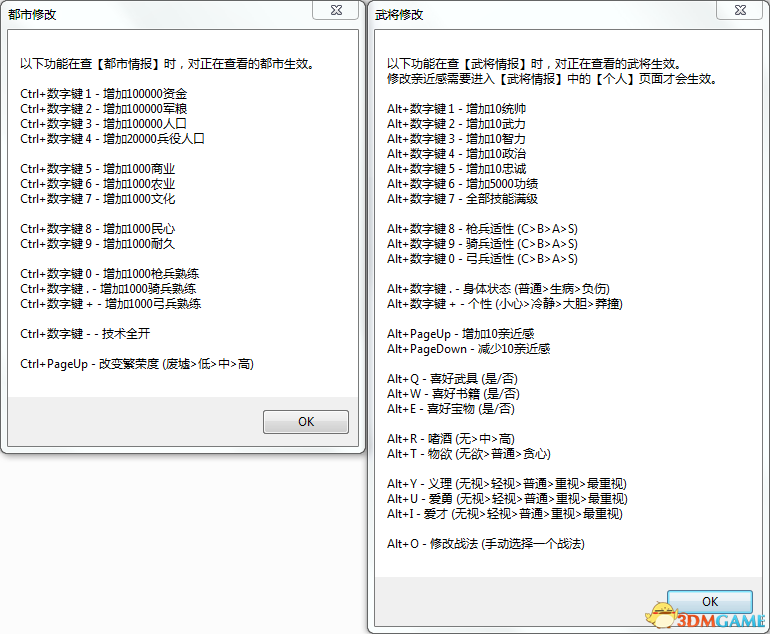Click the line 'Alt+数字键 + - 个性'
The height and width of the screenshot is (634, 770).
(x=505, y=304)
